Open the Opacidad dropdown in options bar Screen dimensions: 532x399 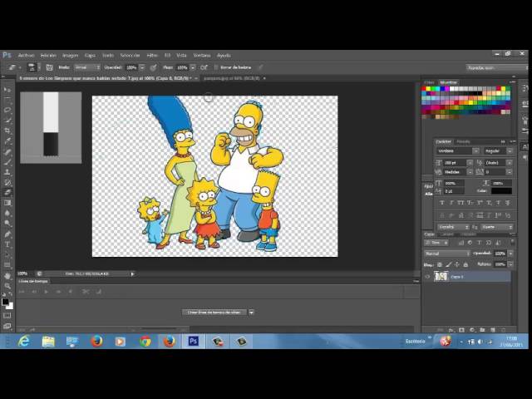pyautogui.click(x=142, y=67)
